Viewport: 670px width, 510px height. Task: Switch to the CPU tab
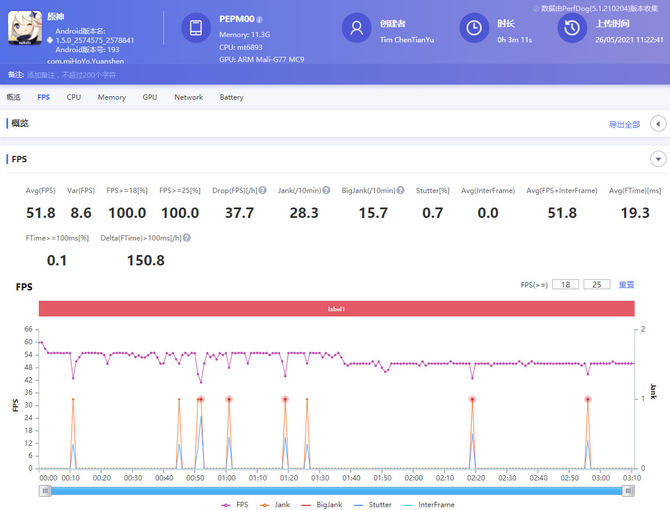click(74, 97)
